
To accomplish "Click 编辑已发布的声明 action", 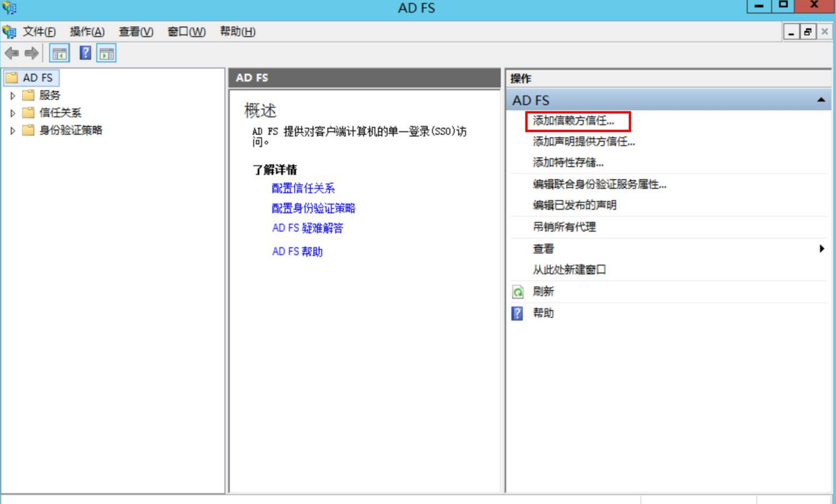I will [574, 205].
